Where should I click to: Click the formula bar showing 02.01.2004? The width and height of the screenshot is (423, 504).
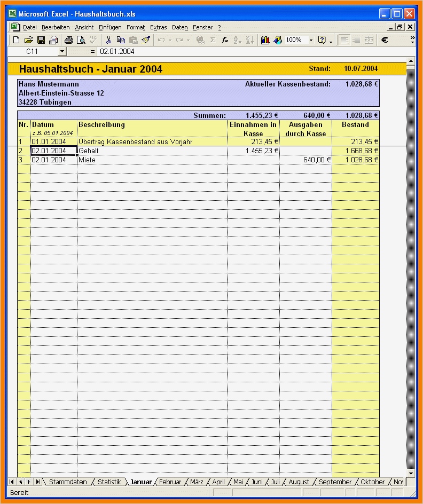click(256, 51)
